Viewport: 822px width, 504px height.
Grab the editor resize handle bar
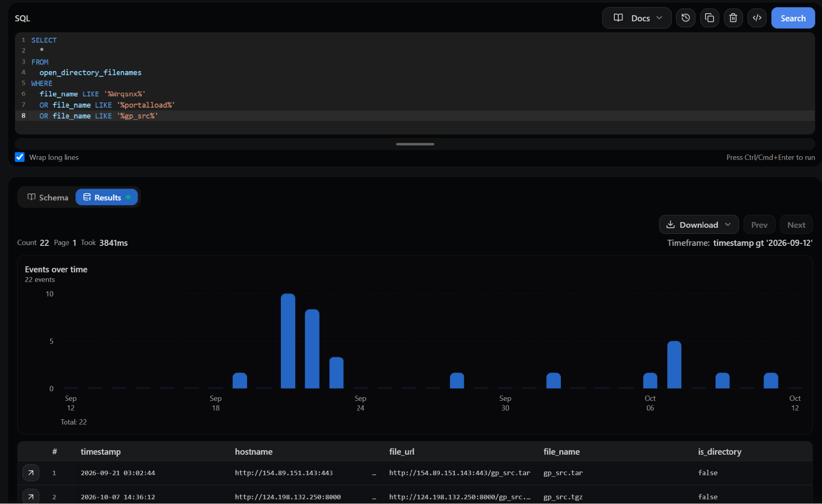coord(415,144)
